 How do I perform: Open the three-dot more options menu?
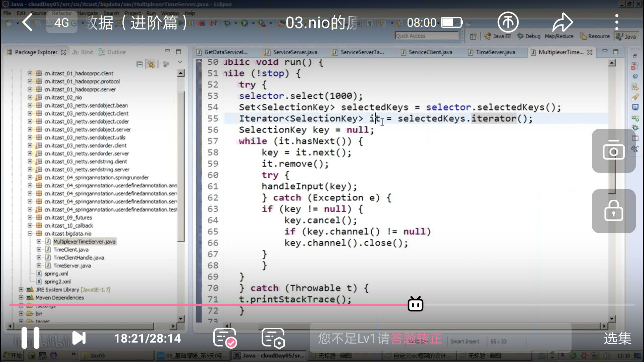[x=616, y=22]
